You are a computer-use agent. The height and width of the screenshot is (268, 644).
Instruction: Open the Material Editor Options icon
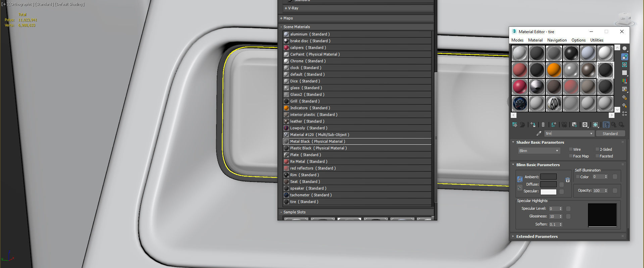(625, 97)
